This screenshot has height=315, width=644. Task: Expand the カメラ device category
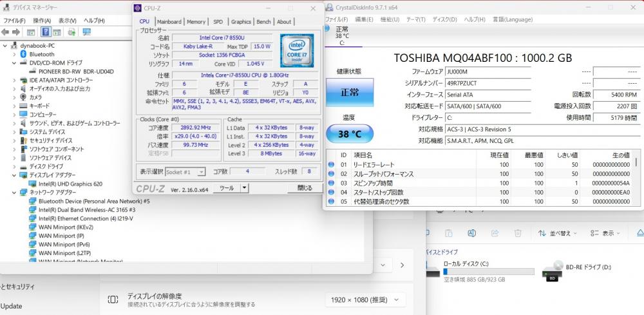[14, 97]
